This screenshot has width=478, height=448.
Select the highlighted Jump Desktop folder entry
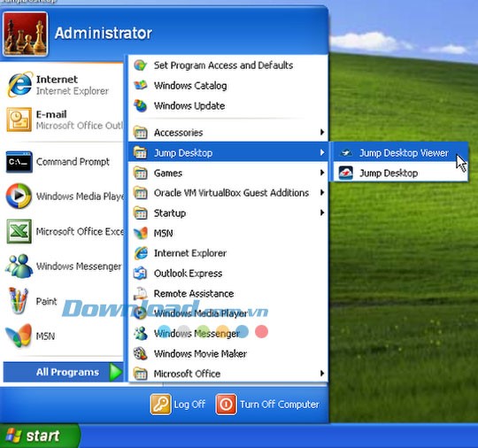click(x=228, y=152)
